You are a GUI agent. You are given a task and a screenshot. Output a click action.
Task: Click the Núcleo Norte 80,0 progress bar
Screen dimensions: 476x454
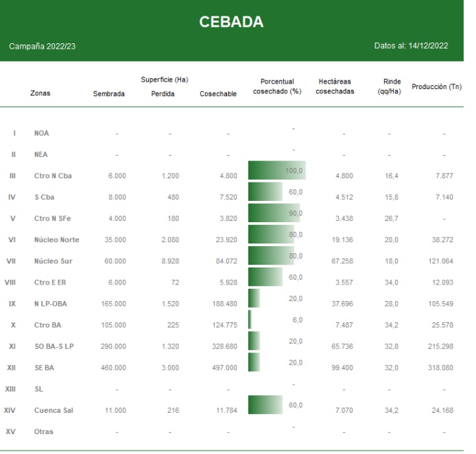pyautogui.click(x=271, y=235)
